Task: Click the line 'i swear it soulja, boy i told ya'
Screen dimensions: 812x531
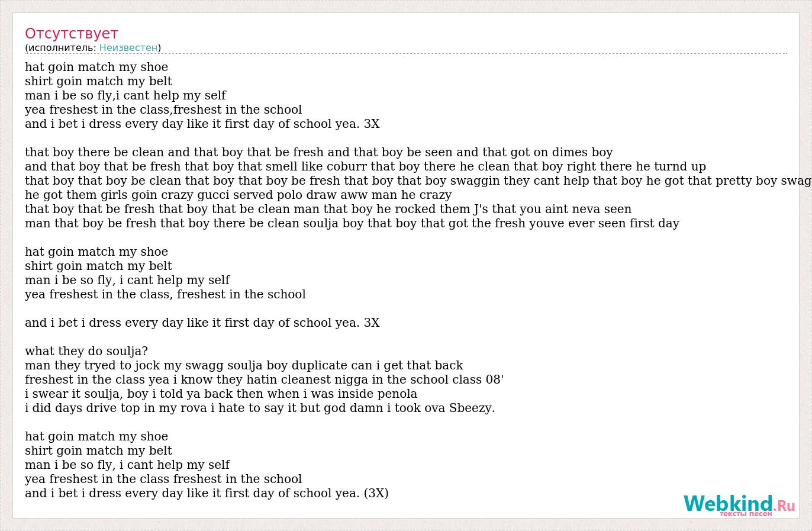Action: pos(221,394)
